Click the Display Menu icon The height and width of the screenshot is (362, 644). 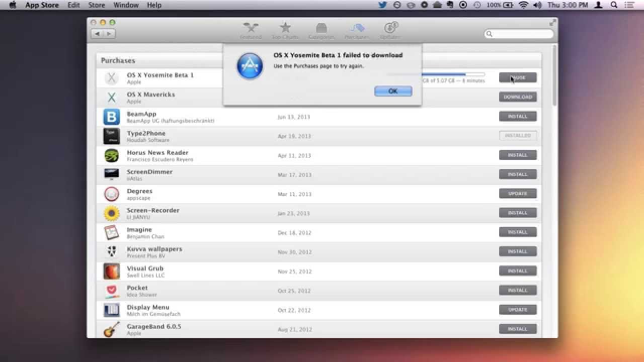coord(111,310)
